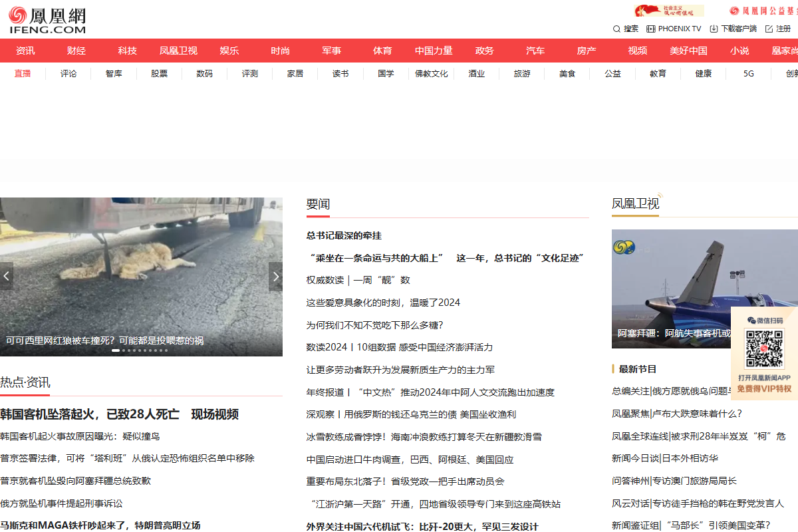Go back using the carousel left arrow
798x532 pixels.
[x=7, y=277]
